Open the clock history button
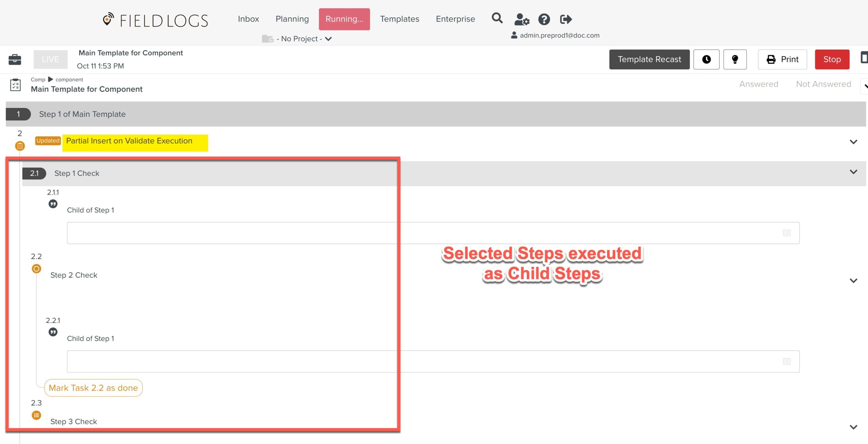This screenshot has height=444, width=868. tap(706, 59)
